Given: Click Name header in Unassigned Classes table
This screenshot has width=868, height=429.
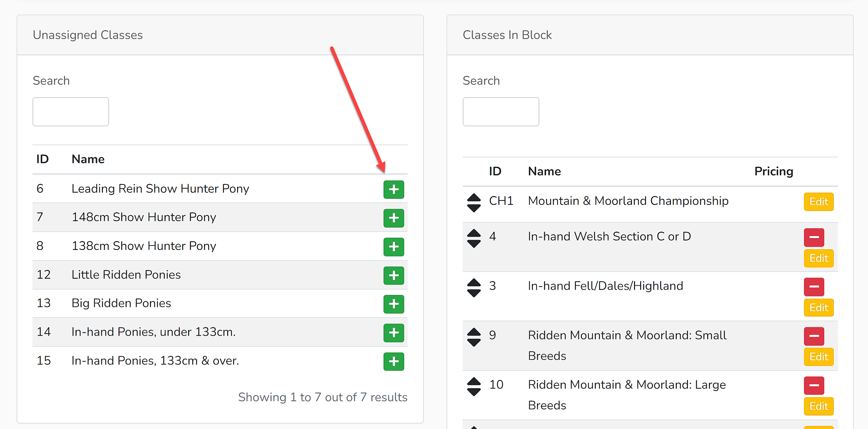Looking at the screenshot, I should (88, 159).
